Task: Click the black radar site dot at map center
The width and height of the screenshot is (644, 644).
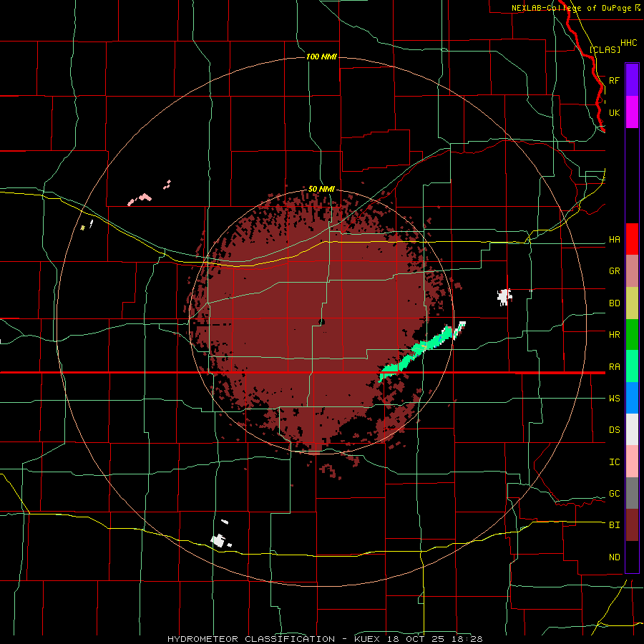Action: click(x=321, y=322)
